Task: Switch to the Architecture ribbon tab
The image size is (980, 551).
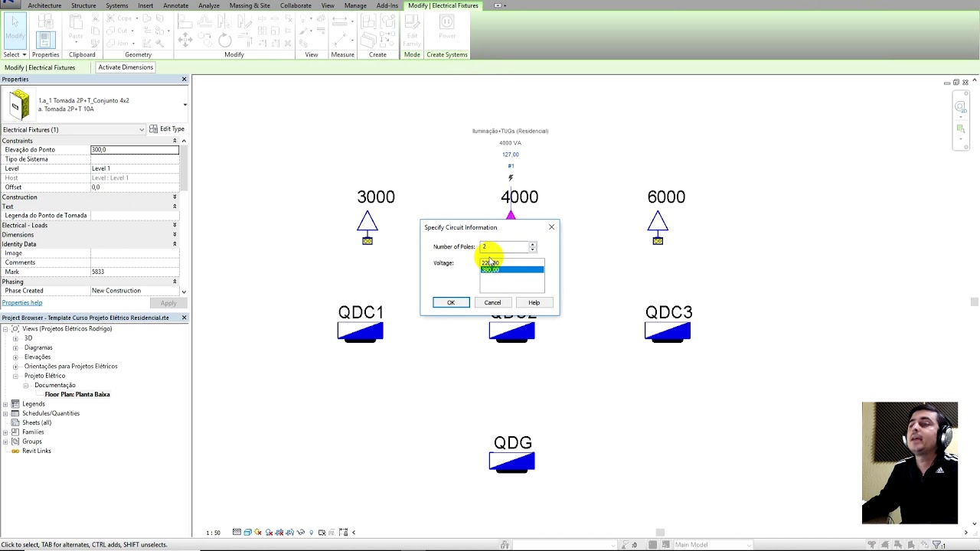Action: coord(44,5)
